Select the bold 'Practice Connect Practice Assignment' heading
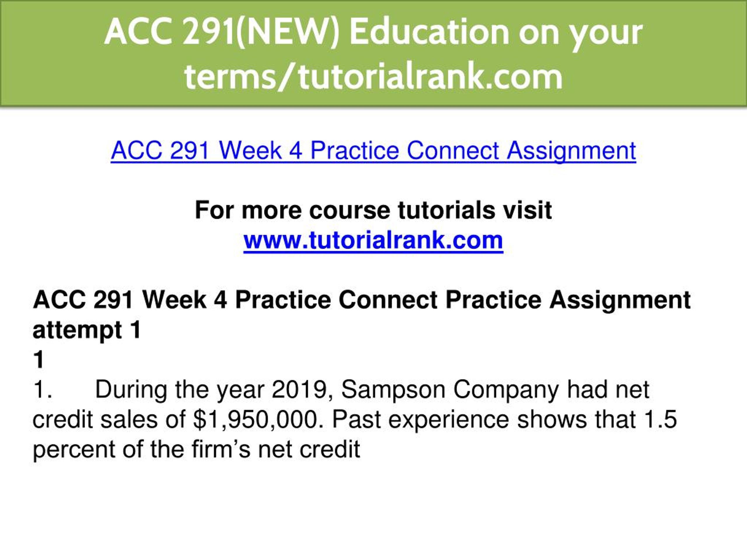 point(463,300)
